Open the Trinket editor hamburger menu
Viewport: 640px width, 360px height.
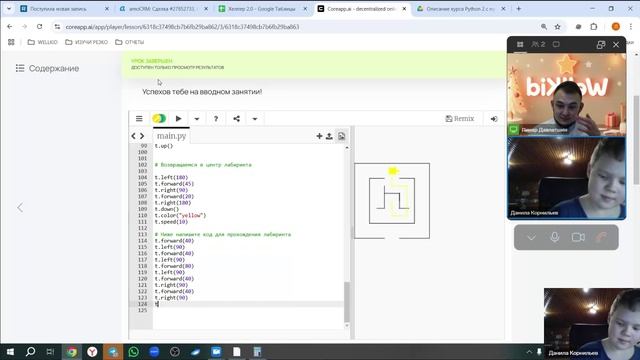coord(139,119)
